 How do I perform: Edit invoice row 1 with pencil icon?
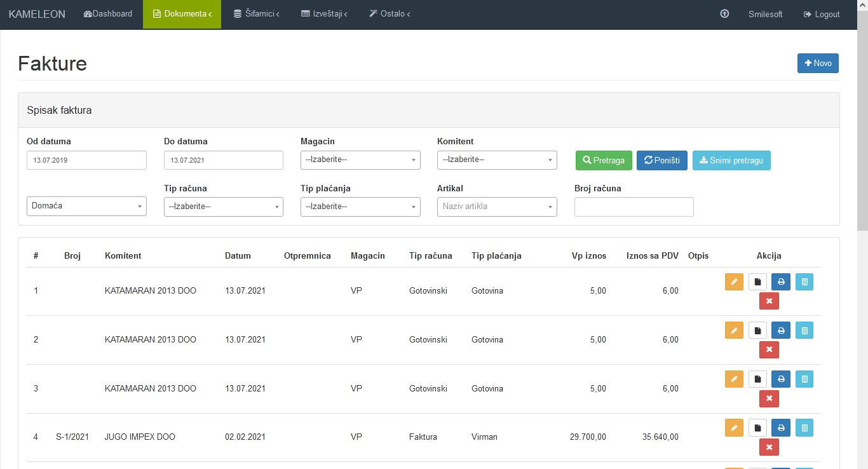point(734,282)
